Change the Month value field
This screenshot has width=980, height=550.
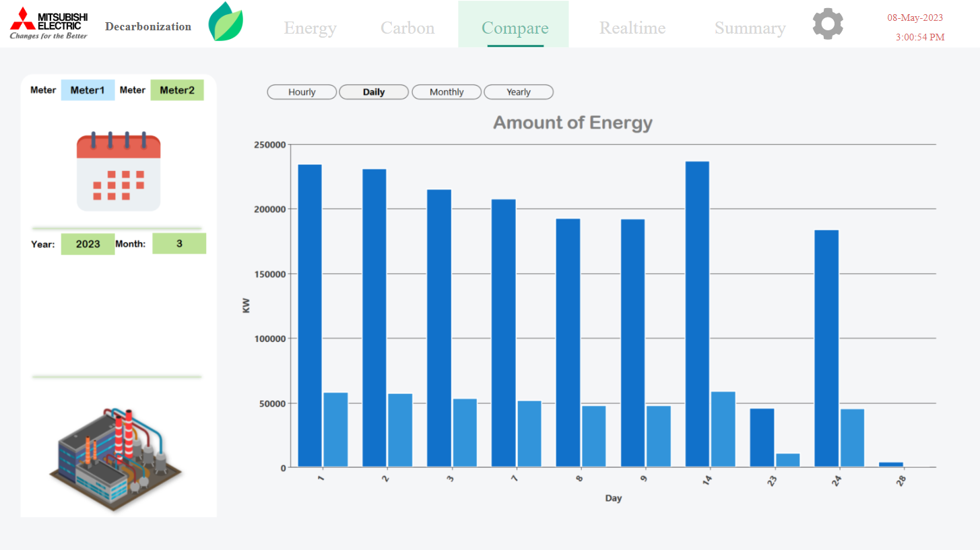point(179,244)
